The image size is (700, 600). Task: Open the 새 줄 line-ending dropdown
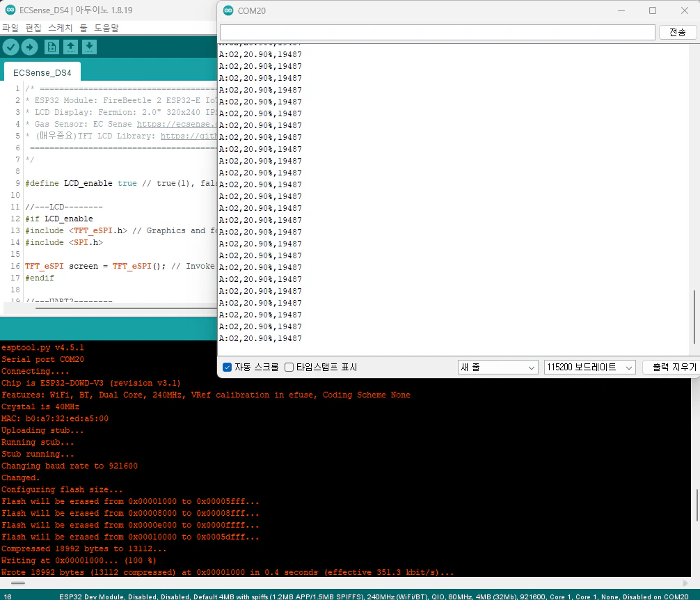click(x=498, y=367)
